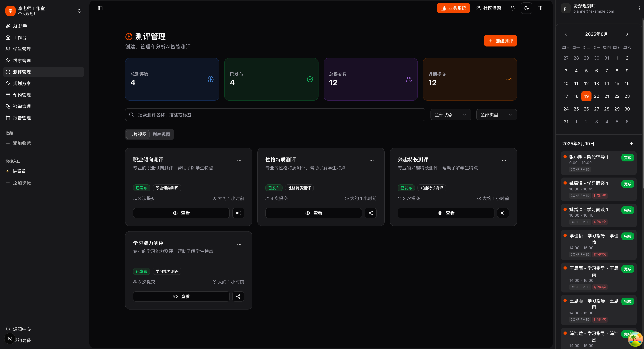This screenshot has width=644, height=349.
Task: Toggle dark mode moon icon
Action: click(x=526, y=8)
